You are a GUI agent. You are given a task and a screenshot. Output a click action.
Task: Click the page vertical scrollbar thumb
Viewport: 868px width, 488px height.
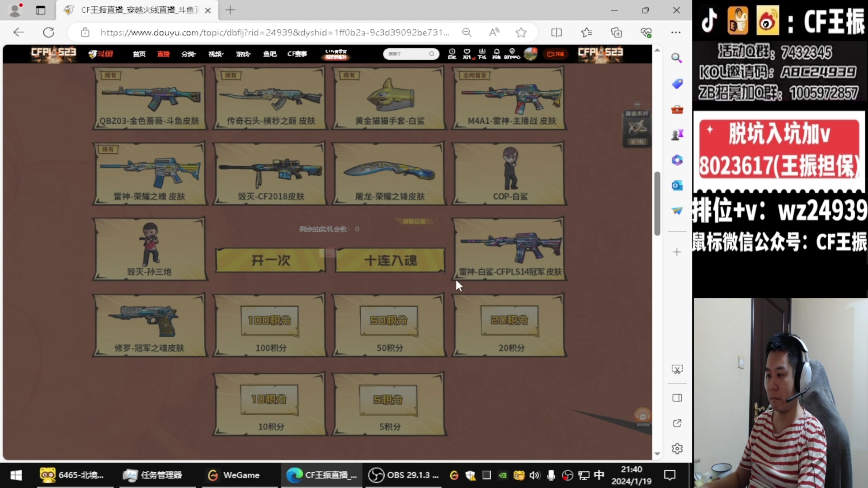pos(657,203)
